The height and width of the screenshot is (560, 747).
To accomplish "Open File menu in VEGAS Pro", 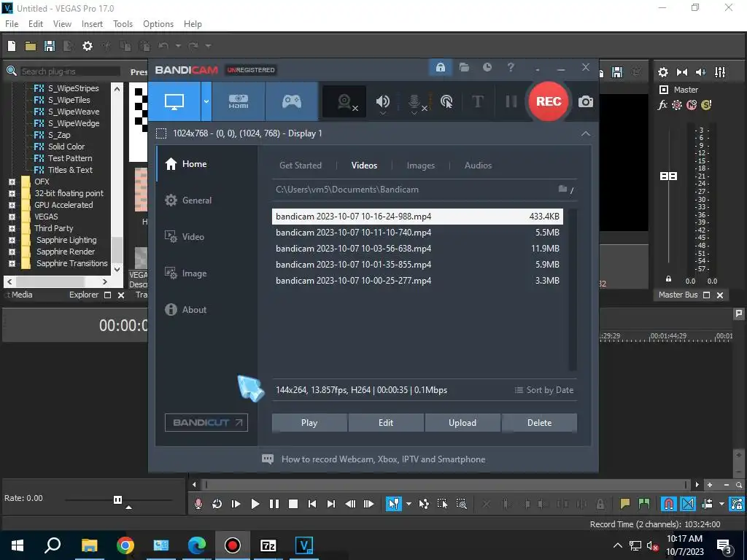I will coord(12,24).
